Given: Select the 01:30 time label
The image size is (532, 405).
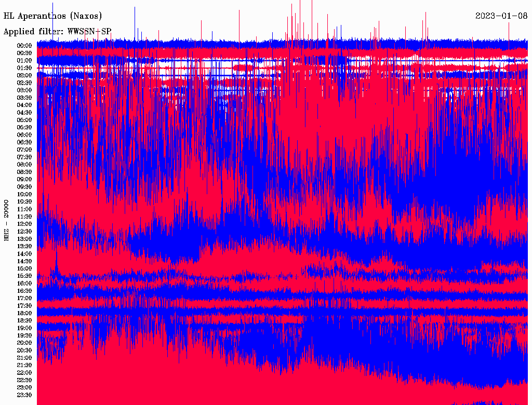Looking at the screenshot, I should pos(24,68).
